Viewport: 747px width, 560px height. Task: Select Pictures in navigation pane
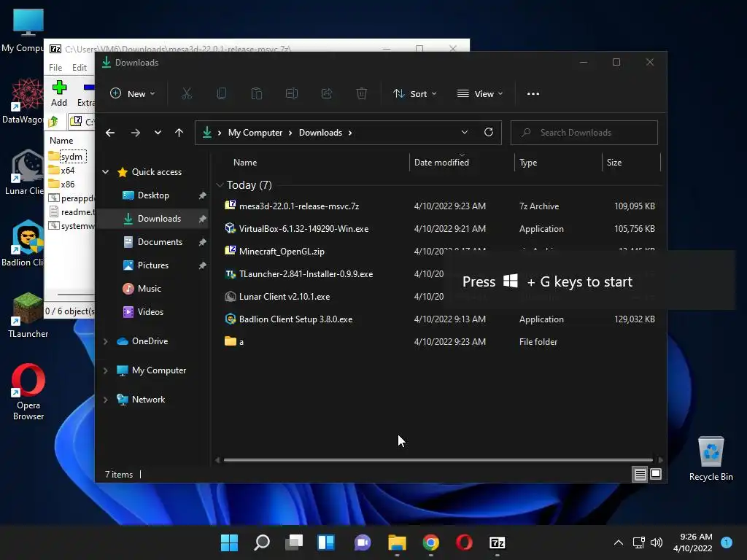click(x=153, y=265)
